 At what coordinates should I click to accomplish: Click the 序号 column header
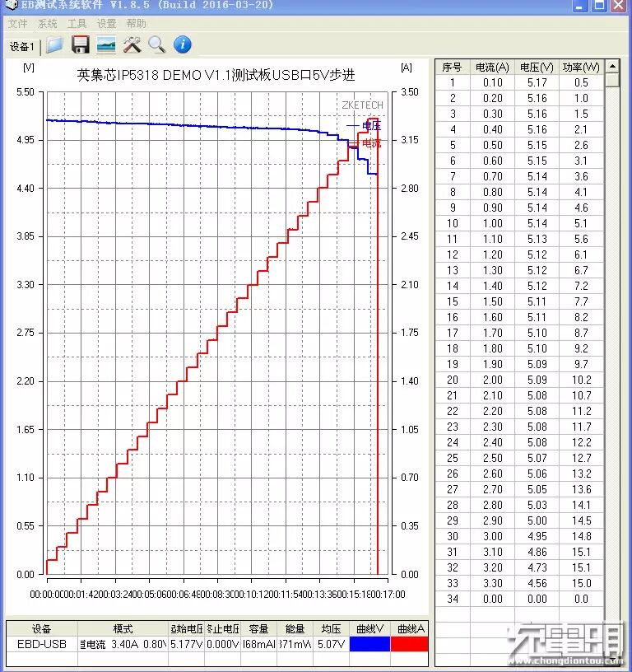click(452, 68)
